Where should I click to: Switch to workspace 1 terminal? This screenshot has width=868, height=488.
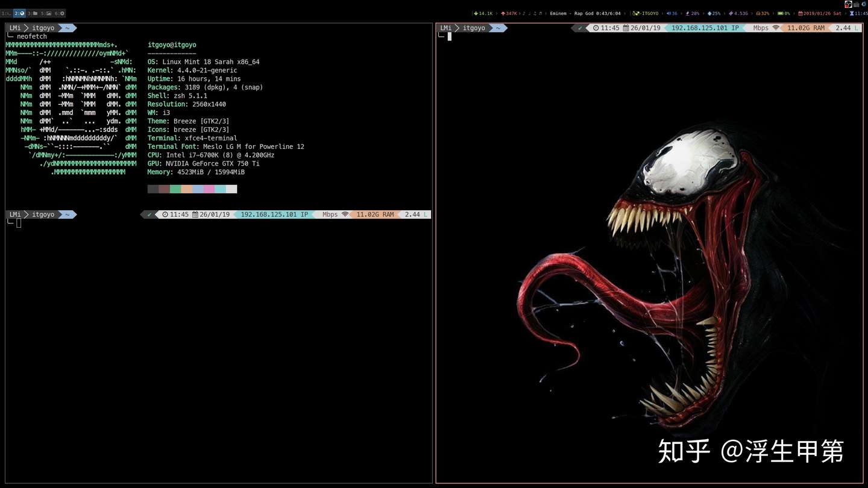[x=6, y=13]
